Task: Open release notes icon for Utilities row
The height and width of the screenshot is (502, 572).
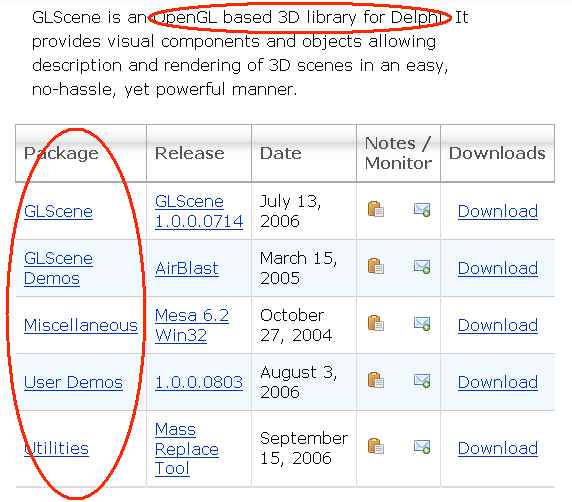Action: click(375, 446)
